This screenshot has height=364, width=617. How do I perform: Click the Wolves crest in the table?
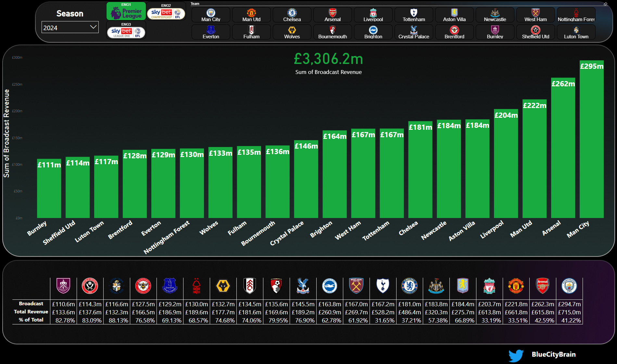(x=223, y=286)
